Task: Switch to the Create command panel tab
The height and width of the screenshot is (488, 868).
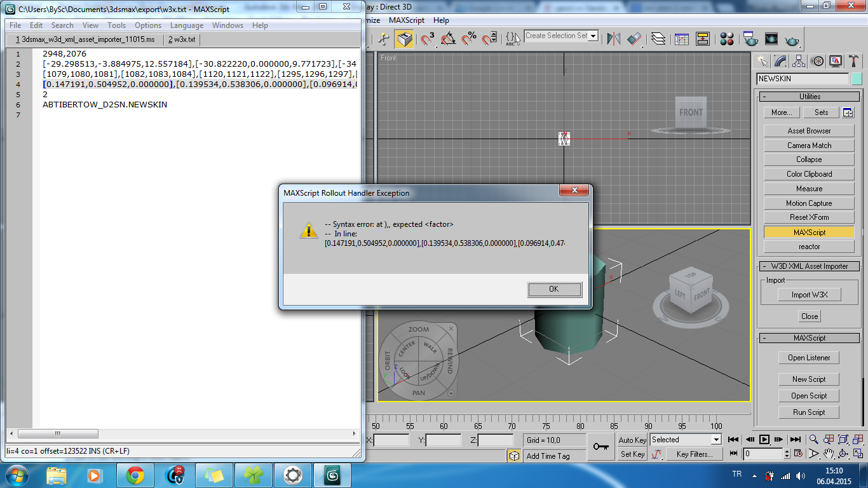Action: pos(763,61)
